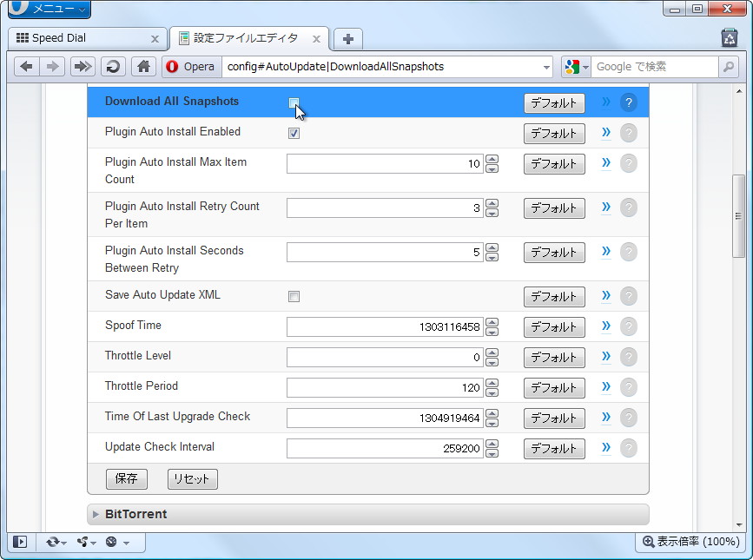Open the search engine selector dropdown

(x=586, y=67)
